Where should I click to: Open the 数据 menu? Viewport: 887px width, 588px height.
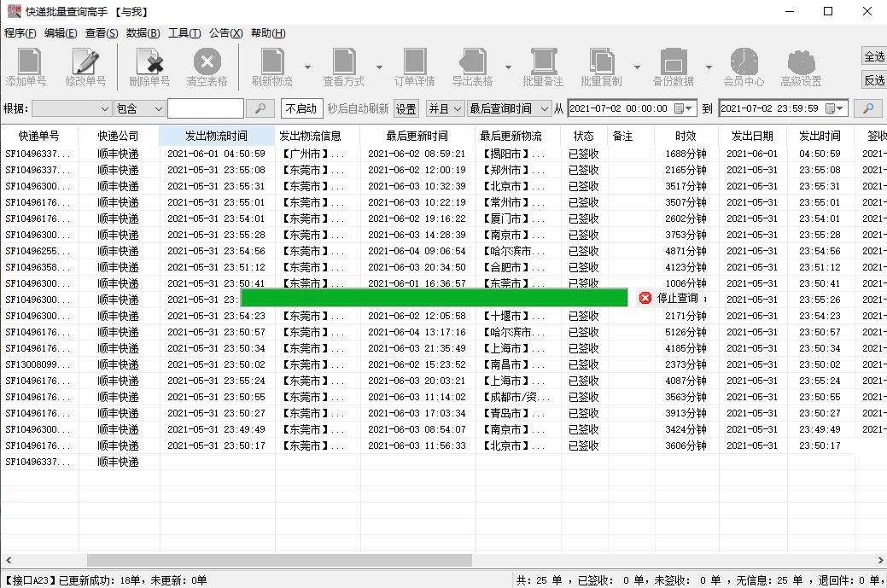tap(142, 32)
